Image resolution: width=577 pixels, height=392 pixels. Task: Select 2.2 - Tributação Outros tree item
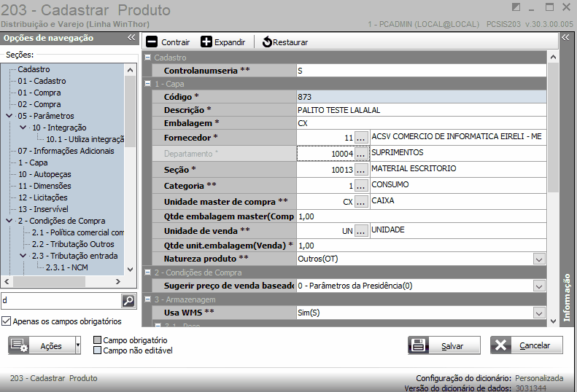[x=73, y=244]
